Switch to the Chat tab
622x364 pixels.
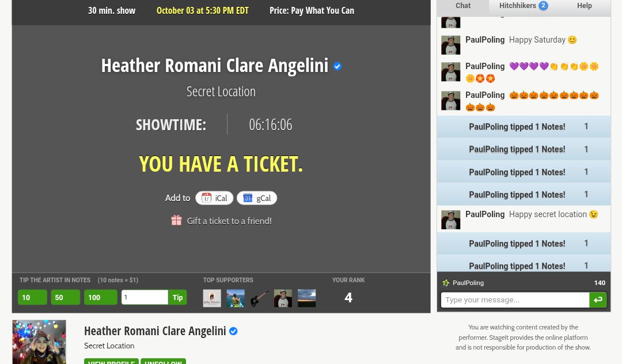tap(463, 6)
